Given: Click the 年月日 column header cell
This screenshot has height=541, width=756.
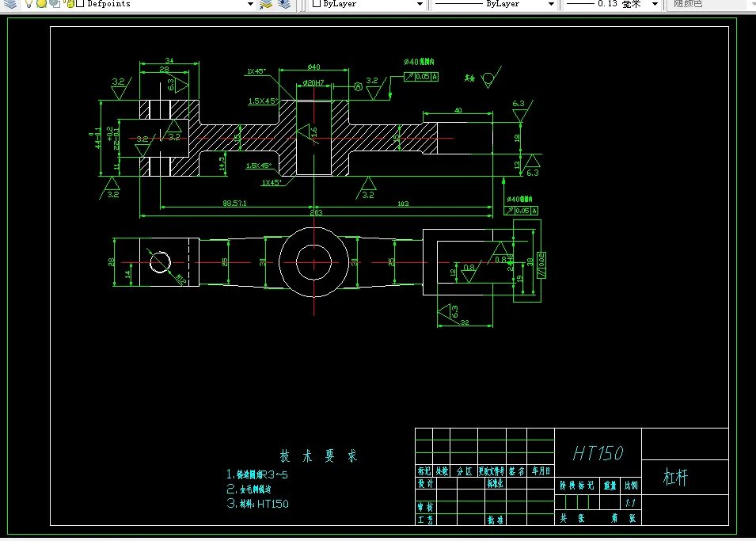Looking at the screenshot, I should tap(541, 471).
